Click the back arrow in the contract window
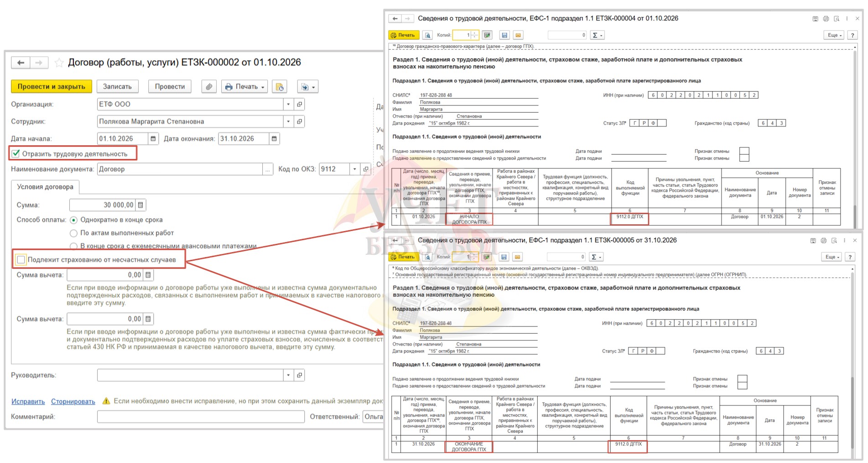This screenshot has height=463, width=868. [21, 63]
